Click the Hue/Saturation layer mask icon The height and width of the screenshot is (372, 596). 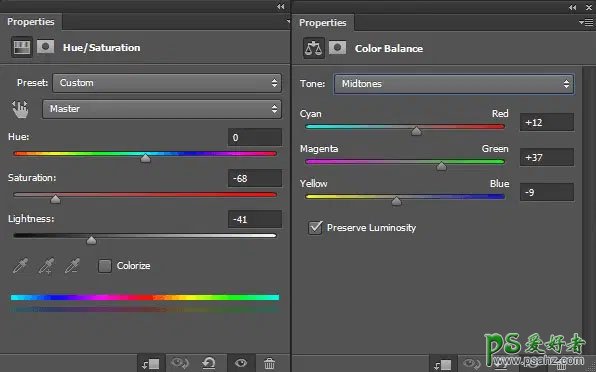pyautogui.click(x=45, y=47)
